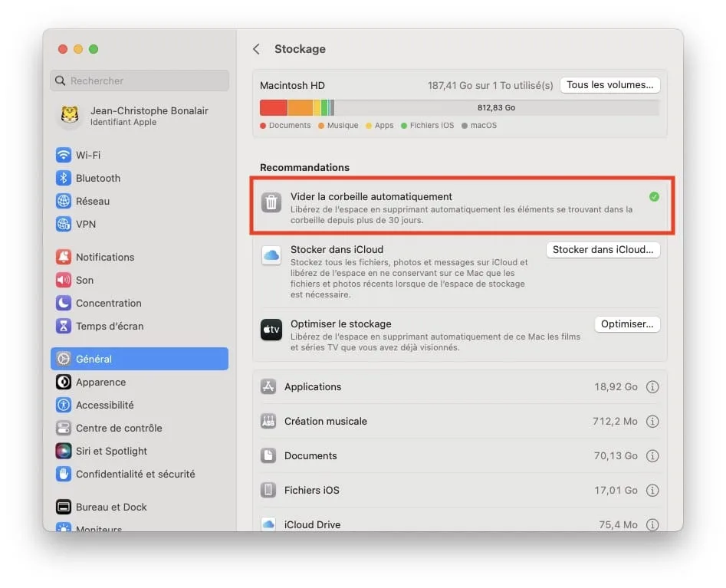Screen dimensions: 726x588
Task: Select the Centre de contrôle icon
Action: [64, 428]
